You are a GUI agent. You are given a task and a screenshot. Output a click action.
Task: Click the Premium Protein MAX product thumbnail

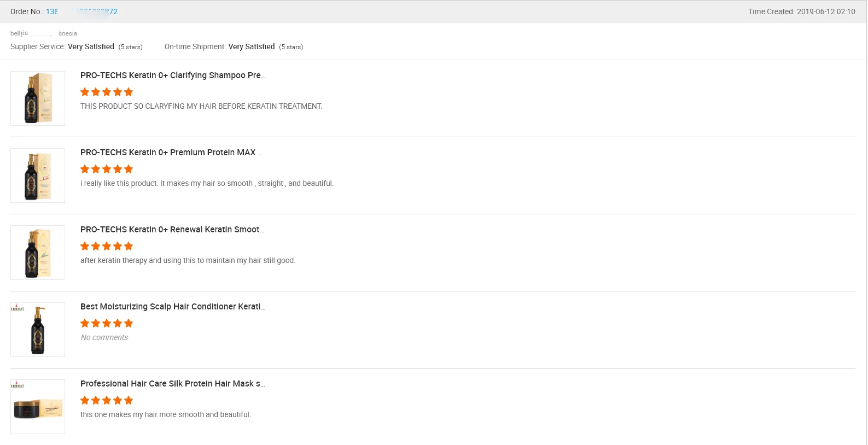(x=38, y=175)
